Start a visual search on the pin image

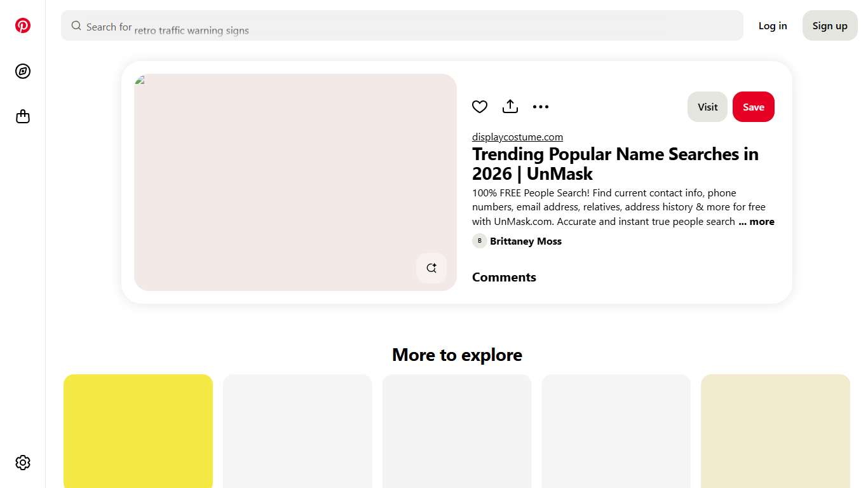[431, 268]
